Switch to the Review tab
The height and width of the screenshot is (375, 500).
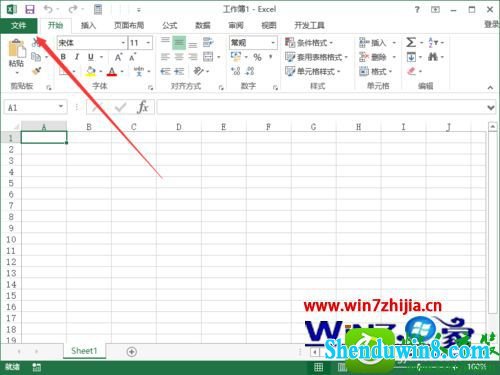(x=236, y=25)
